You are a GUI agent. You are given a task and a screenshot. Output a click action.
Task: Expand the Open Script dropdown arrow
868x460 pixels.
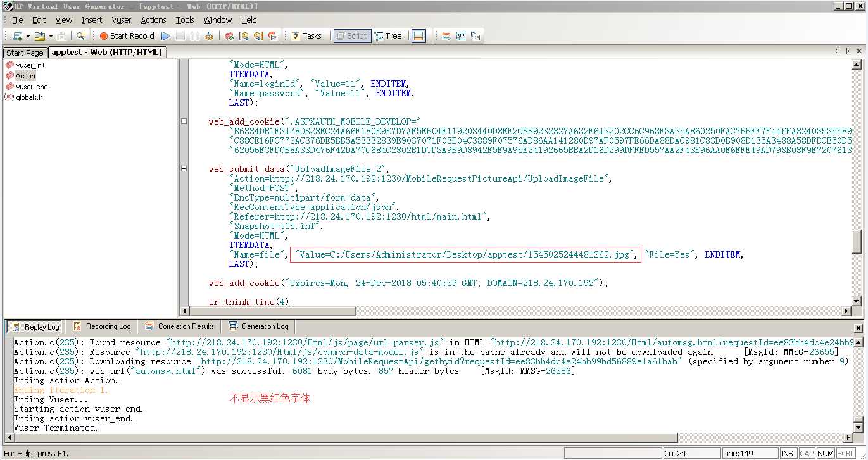51,36
